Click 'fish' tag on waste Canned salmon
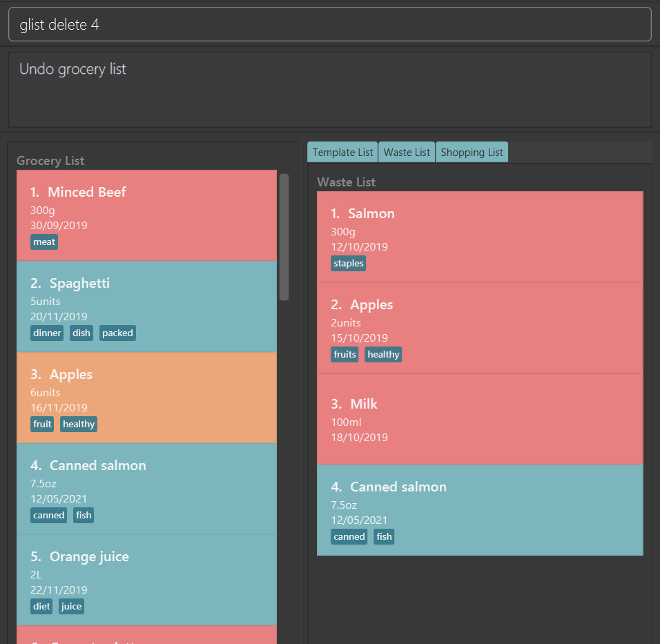Image resolution: width=660 pixels, height=644 pixels. [384, 537]
